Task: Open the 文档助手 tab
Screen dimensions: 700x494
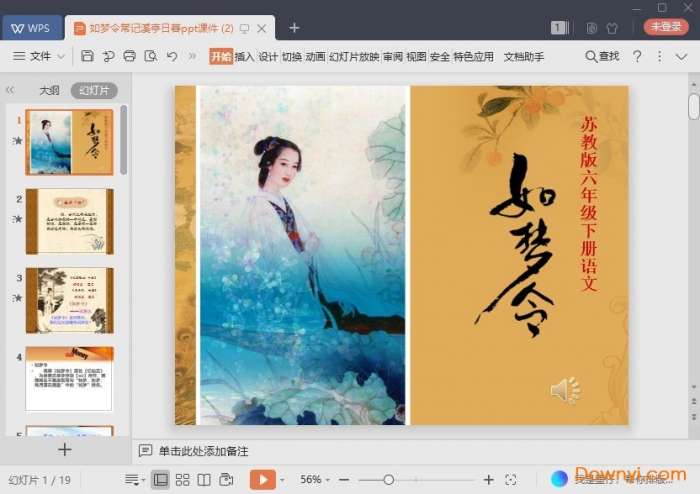Action: point(524,57)
